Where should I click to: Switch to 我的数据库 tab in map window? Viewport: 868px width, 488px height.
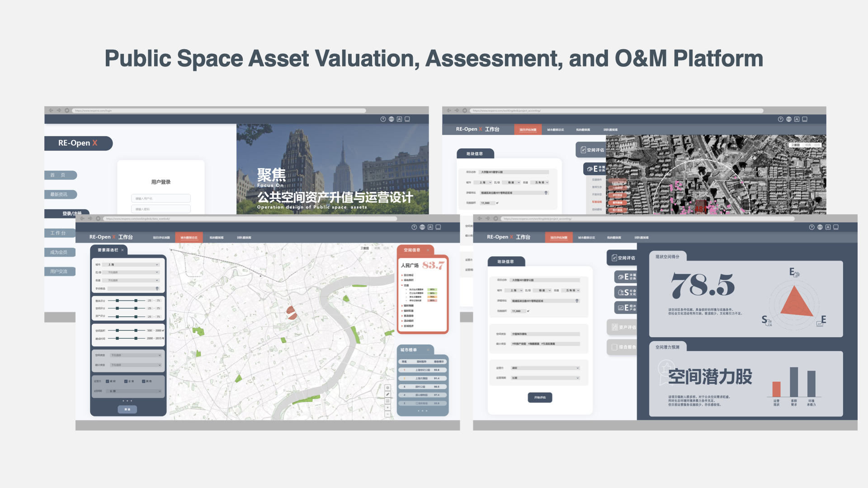(217, 238)
